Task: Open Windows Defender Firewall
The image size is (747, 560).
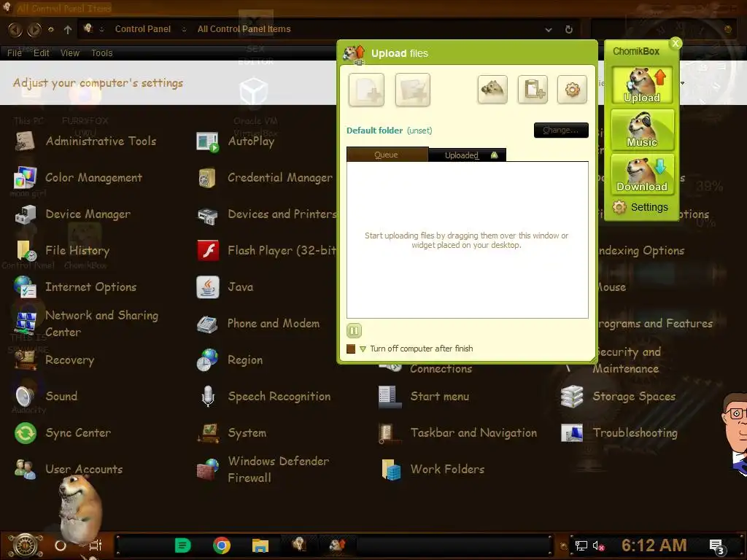Action: click(263, 470)
